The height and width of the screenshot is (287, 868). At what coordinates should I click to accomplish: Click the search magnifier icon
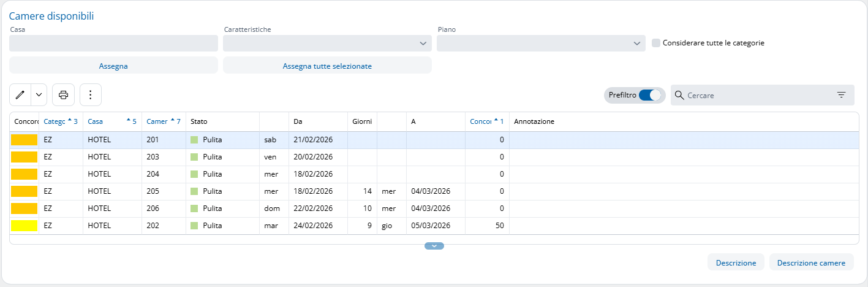[x=679, y=95]
